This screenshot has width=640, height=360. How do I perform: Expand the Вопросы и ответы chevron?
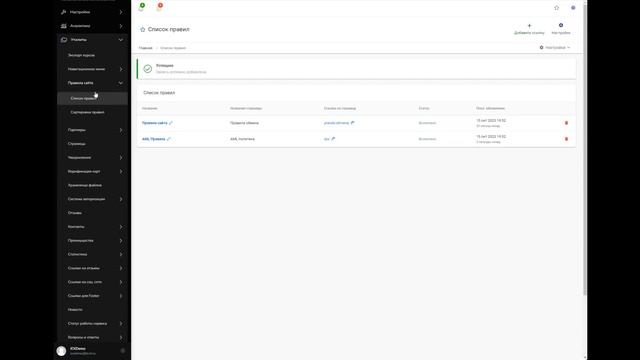(121, 338)
